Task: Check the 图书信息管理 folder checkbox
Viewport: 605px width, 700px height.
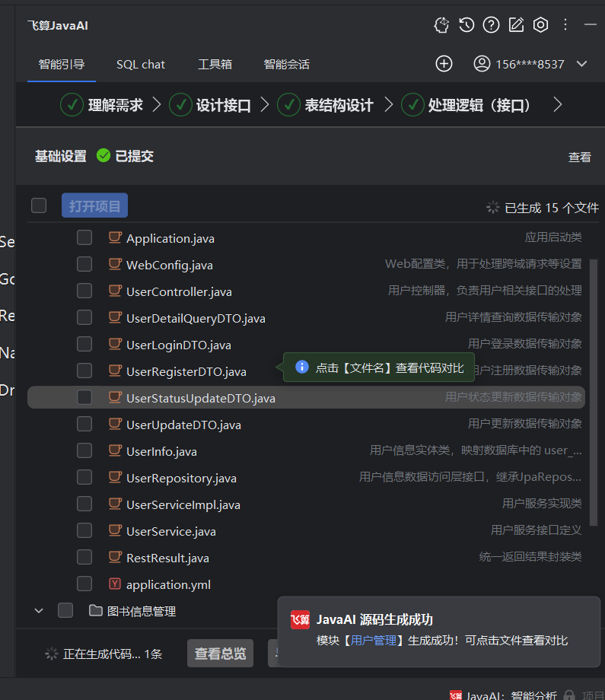Action: coord(65,610)
